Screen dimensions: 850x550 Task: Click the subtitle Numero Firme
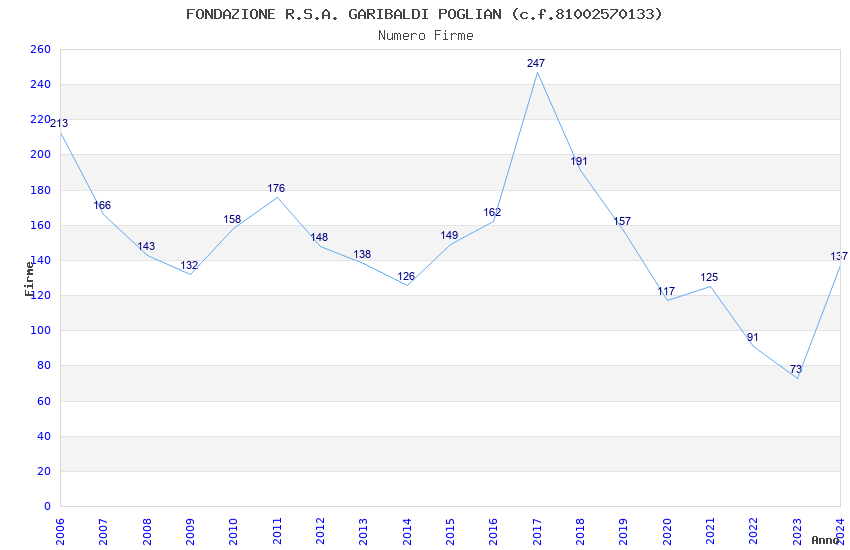coord(426,35)
